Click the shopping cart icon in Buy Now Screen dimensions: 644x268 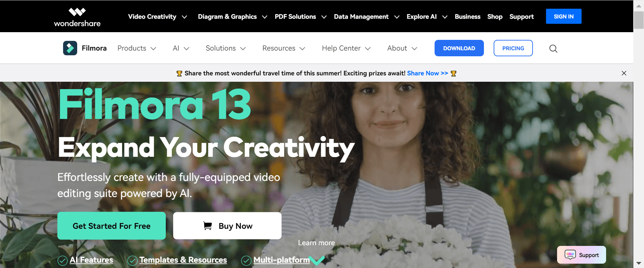coord(208,226)
